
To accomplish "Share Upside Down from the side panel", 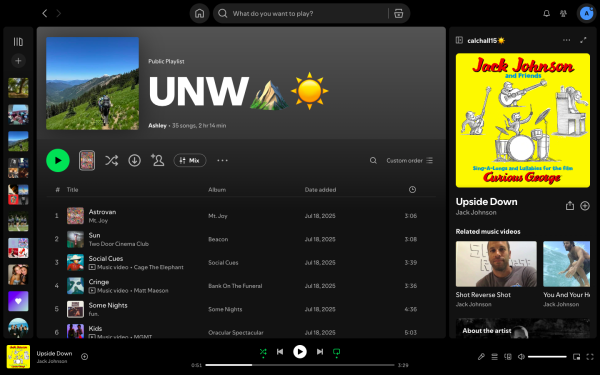I will click(569, 206).
